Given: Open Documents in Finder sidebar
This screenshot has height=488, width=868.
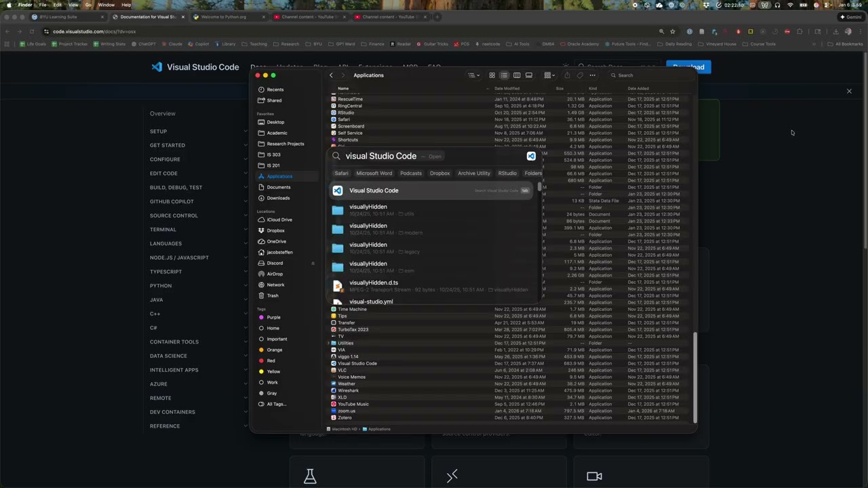Looking at the screenshot, I should coord(279,187).
